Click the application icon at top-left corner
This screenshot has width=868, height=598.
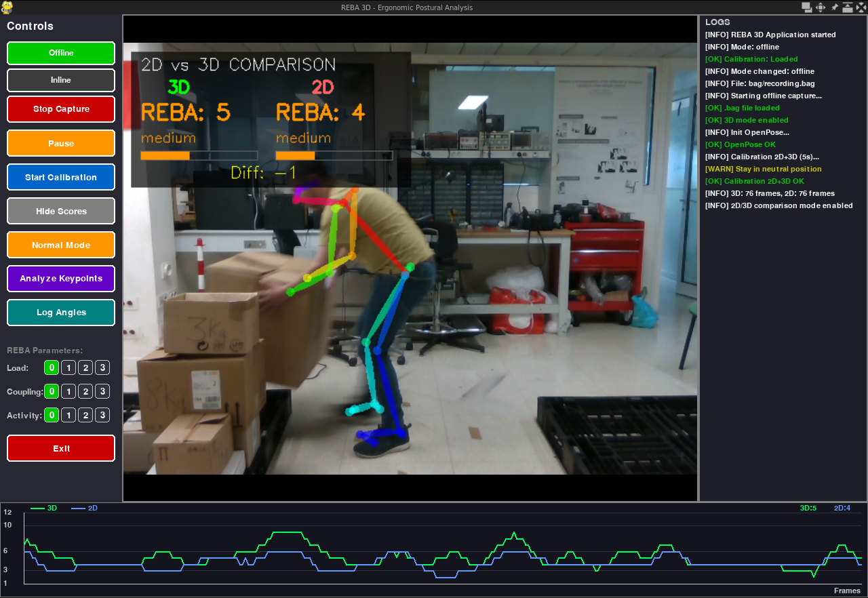coord(7,7)
